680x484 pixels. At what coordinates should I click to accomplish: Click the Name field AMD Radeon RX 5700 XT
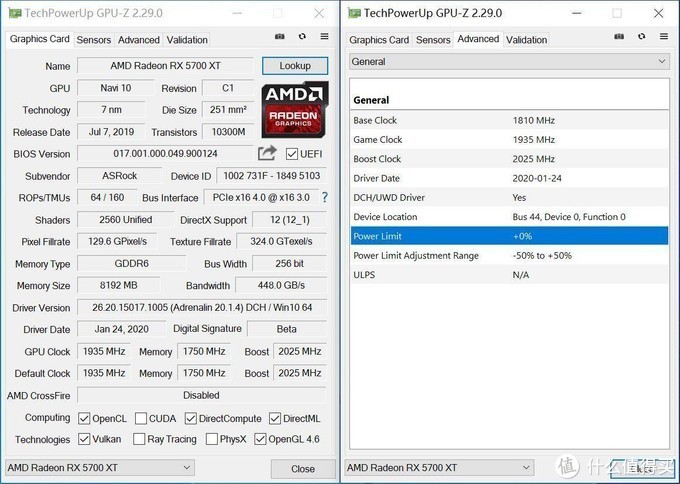pos(165,66)
